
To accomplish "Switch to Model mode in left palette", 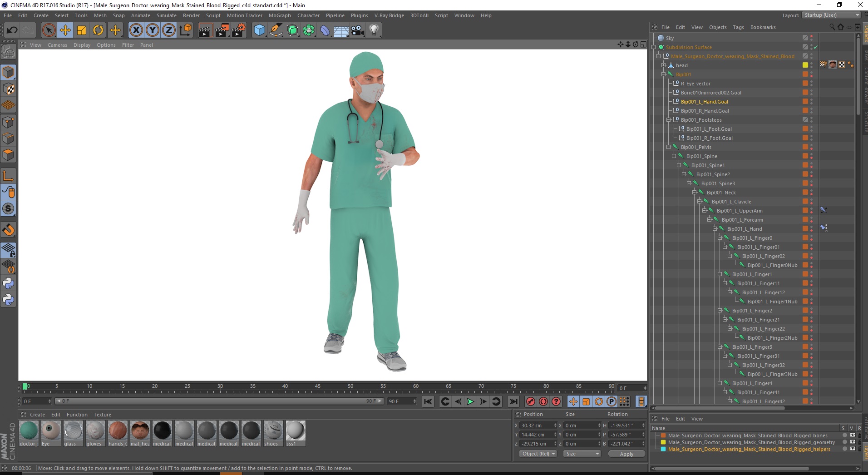I will pos(8,72).
